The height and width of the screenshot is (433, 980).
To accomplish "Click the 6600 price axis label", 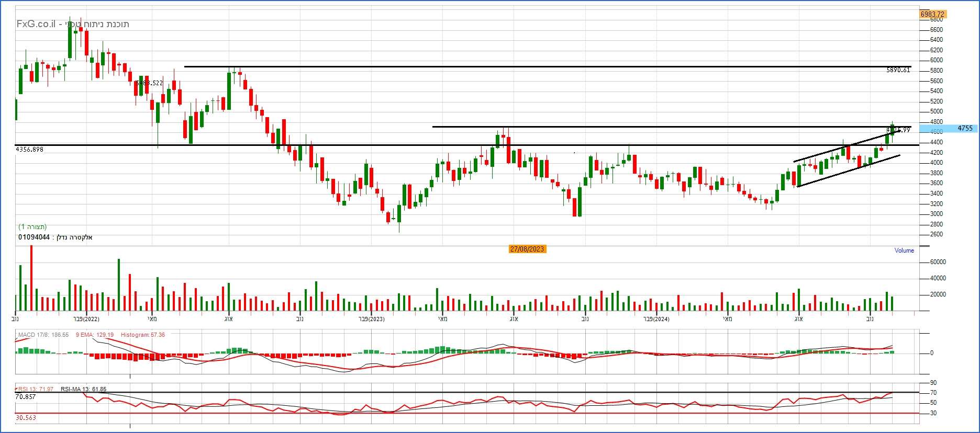I will pyautogui.click(x=937, y=30).
